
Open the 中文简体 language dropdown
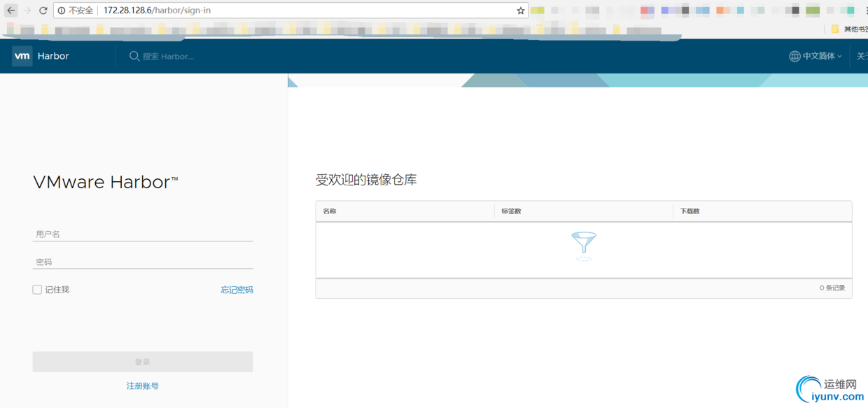(x=815, y=56)
